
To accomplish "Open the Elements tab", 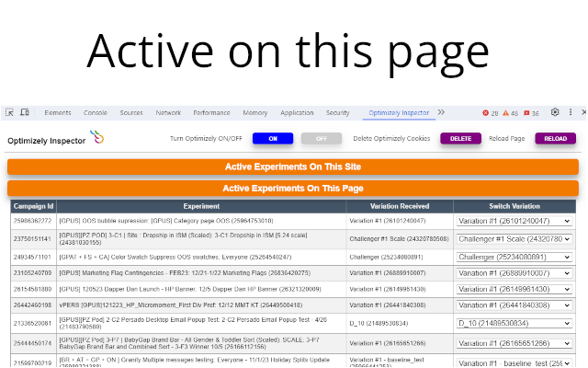I will [57, 112].
